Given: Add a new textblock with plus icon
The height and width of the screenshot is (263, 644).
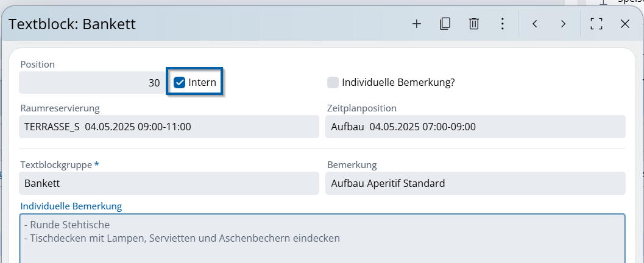Looking at the screenshot, I should point(417,24).
